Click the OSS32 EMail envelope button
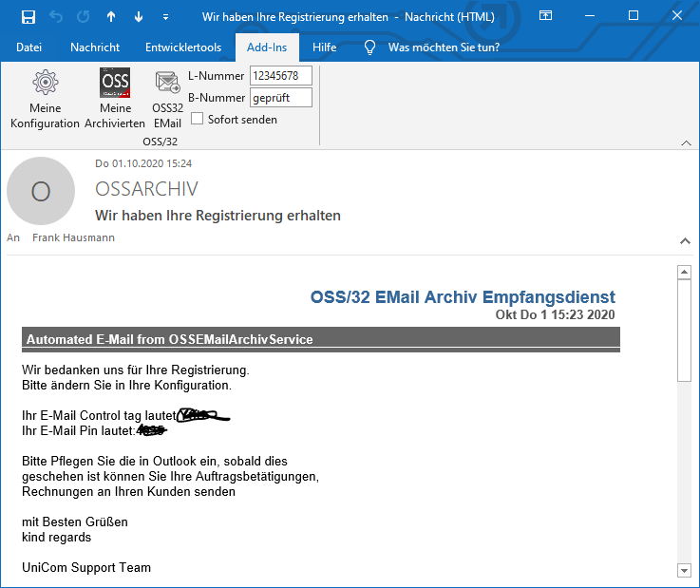The height and width of the screenshot is (588, 700). (167, 99)
